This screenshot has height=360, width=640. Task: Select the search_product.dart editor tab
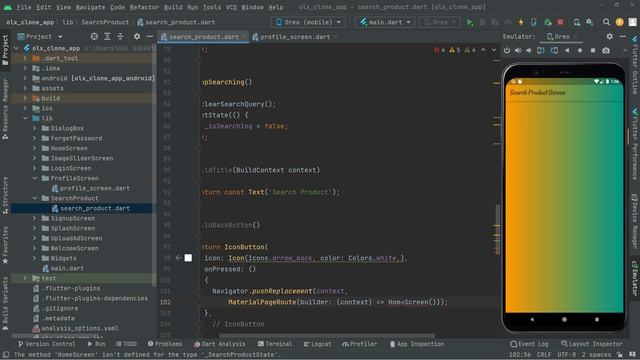(x=203, y=37)
